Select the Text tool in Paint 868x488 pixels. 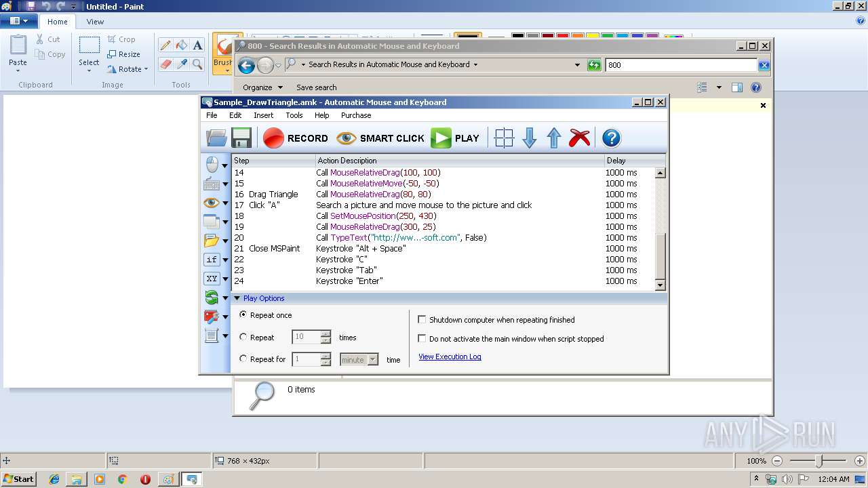coord(197,45)
